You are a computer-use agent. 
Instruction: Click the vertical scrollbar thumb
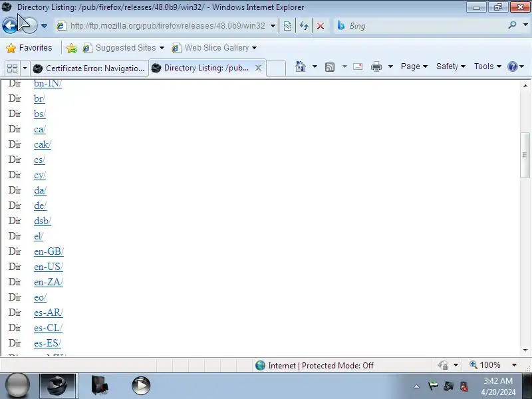(x=525, y=155)
